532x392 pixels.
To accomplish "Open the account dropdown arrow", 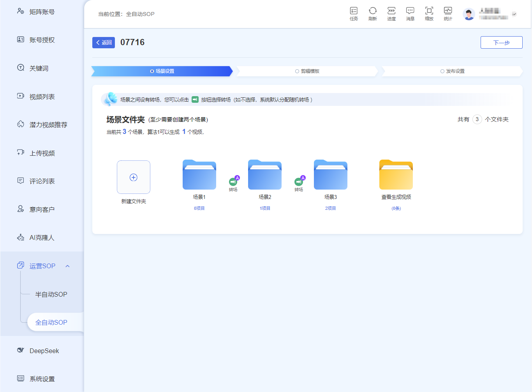I will 514,14.
